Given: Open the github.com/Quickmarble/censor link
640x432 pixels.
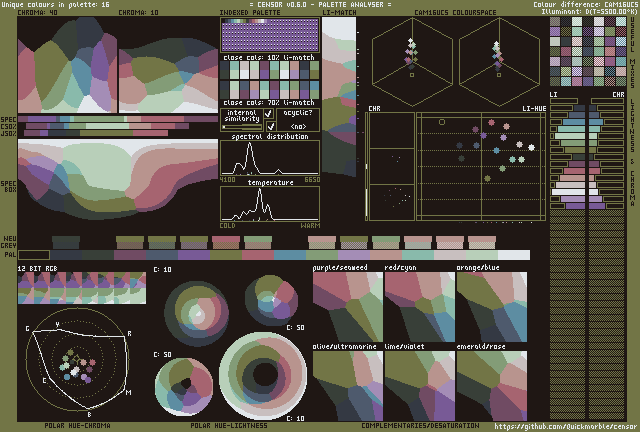Looking at the screenshot, I should pos(565,426).
